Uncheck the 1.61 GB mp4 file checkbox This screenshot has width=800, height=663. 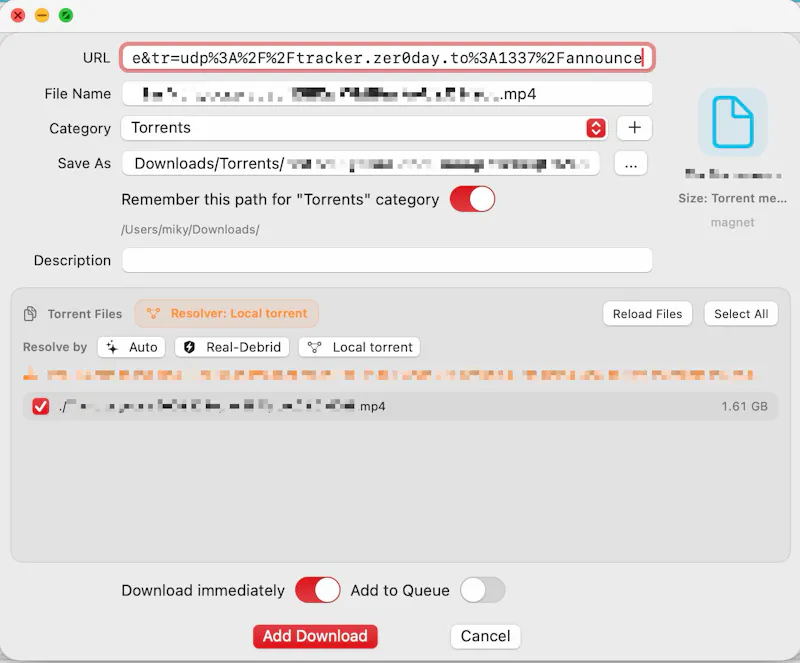point(41,406)
